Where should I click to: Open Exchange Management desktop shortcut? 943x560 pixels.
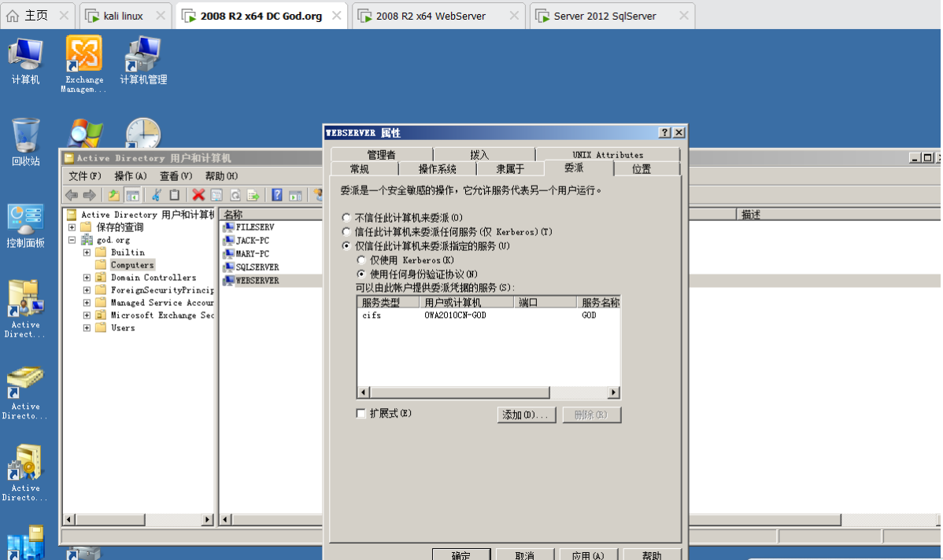coord(83,64)
